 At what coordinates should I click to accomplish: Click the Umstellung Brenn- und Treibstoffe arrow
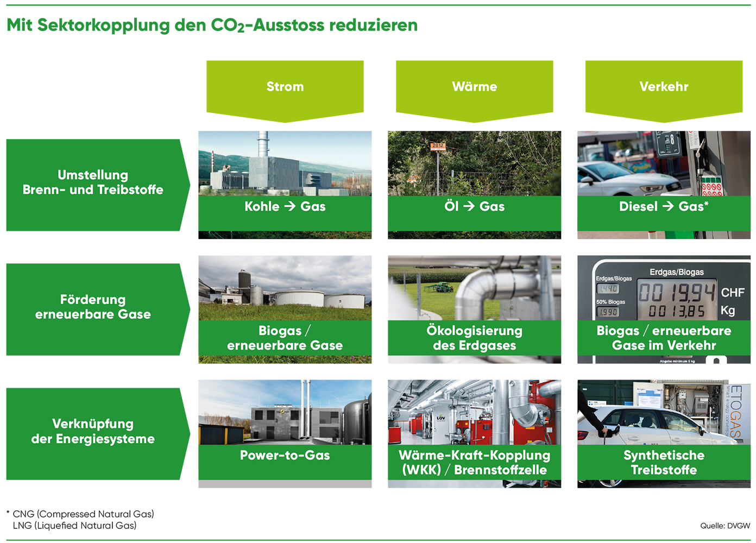tap(93, 183)
